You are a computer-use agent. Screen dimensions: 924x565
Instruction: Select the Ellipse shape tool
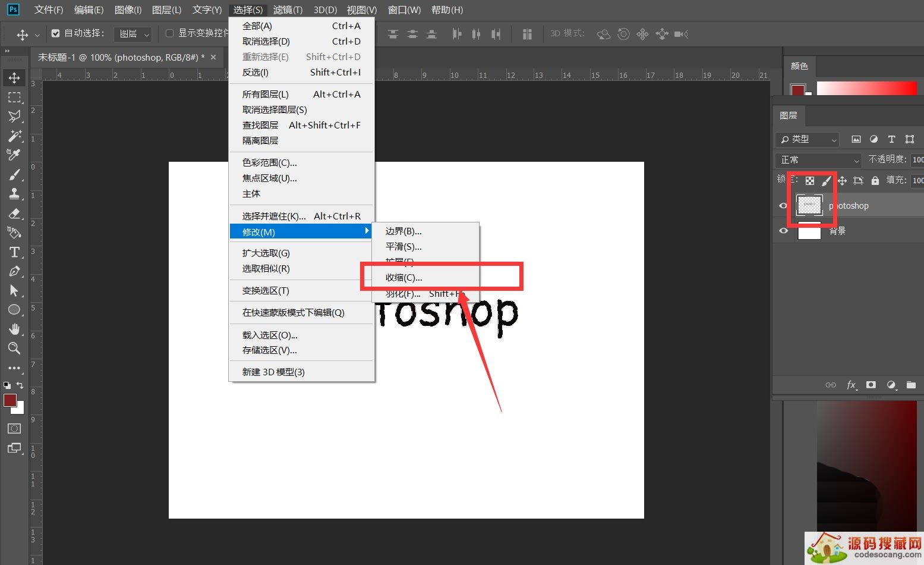(x=14, y=310)
